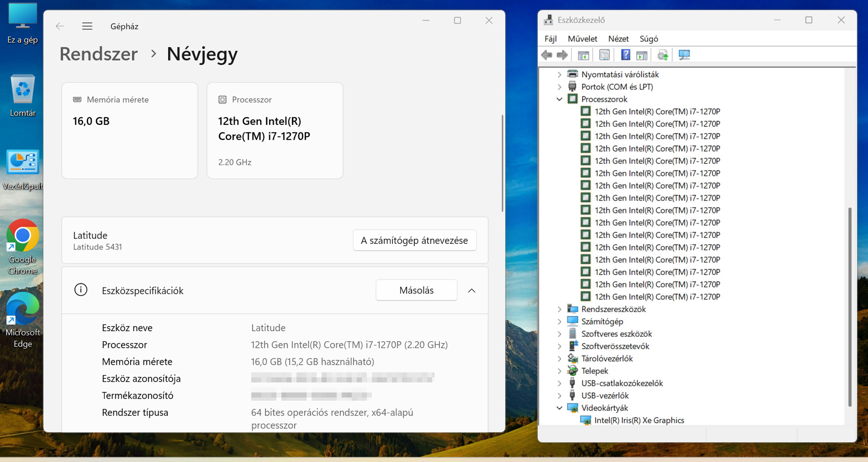Select the Telepek tree label
Screen dimensions: 868x462
[595, 371]
